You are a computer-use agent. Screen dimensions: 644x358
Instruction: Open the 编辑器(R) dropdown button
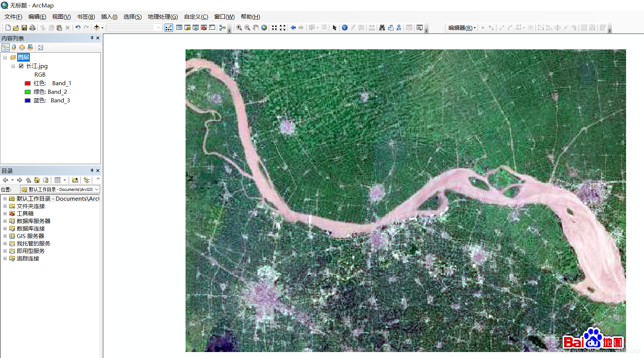(462, 28)
